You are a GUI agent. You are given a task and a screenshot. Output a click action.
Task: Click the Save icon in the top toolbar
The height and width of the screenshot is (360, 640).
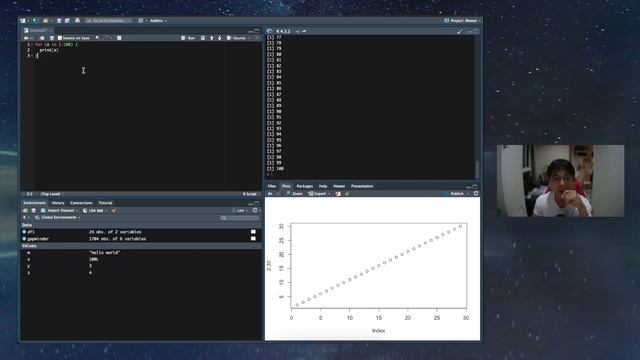click(59, 20)
